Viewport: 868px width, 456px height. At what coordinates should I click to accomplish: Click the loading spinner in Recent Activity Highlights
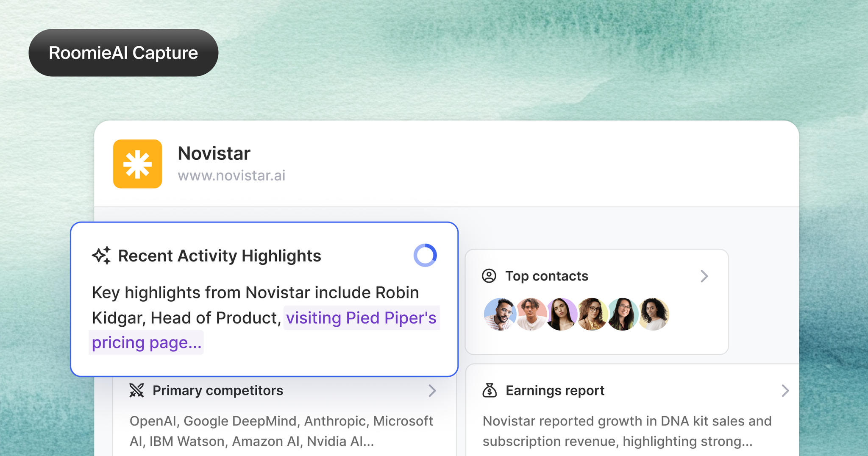425,255
